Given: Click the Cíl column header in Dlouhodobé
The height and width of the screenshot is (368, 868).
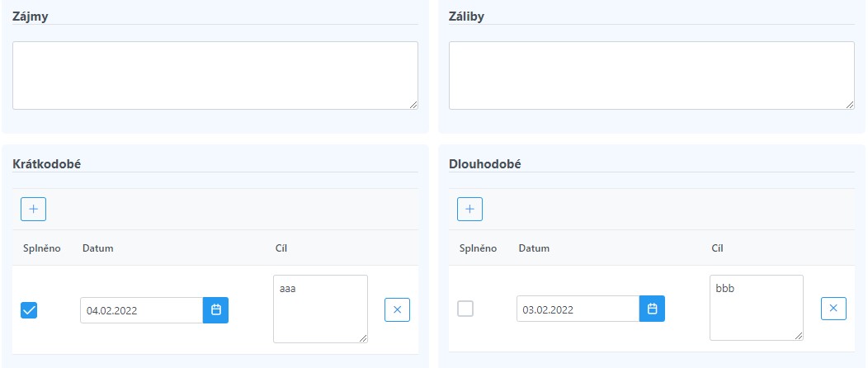Looking at the screenshot, I should click(718, 248).
